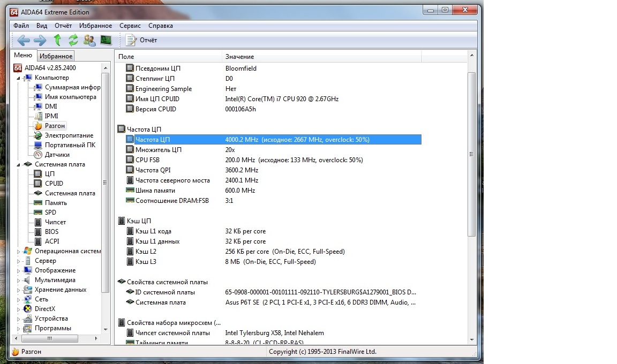The height and width of the screenshot is (364, 617).
Task: Click the green Up arrow toolbar icon
Action: [57, 40]
